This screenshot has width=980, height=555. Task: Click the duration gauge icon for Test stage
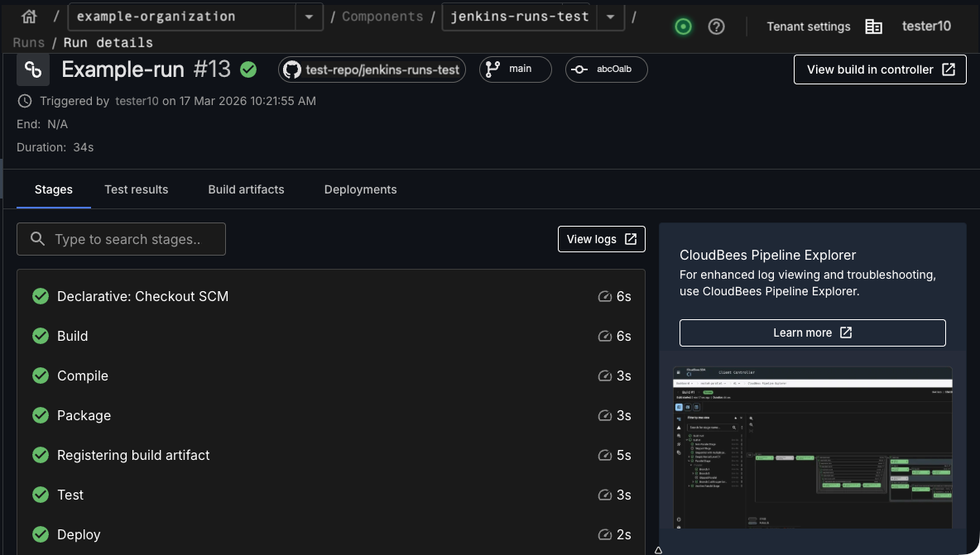tap(604, 495)
